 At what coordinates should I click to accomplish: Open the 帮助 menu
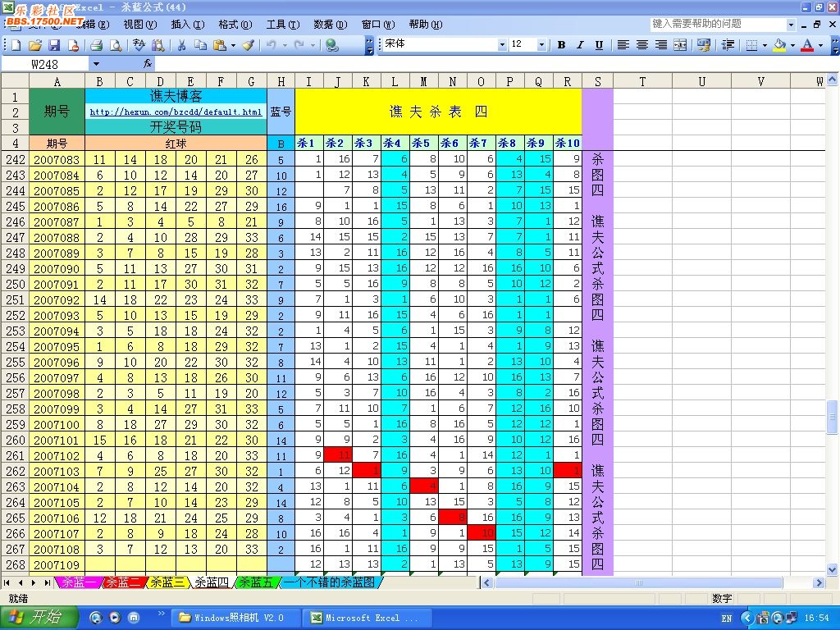click(426, 25)
